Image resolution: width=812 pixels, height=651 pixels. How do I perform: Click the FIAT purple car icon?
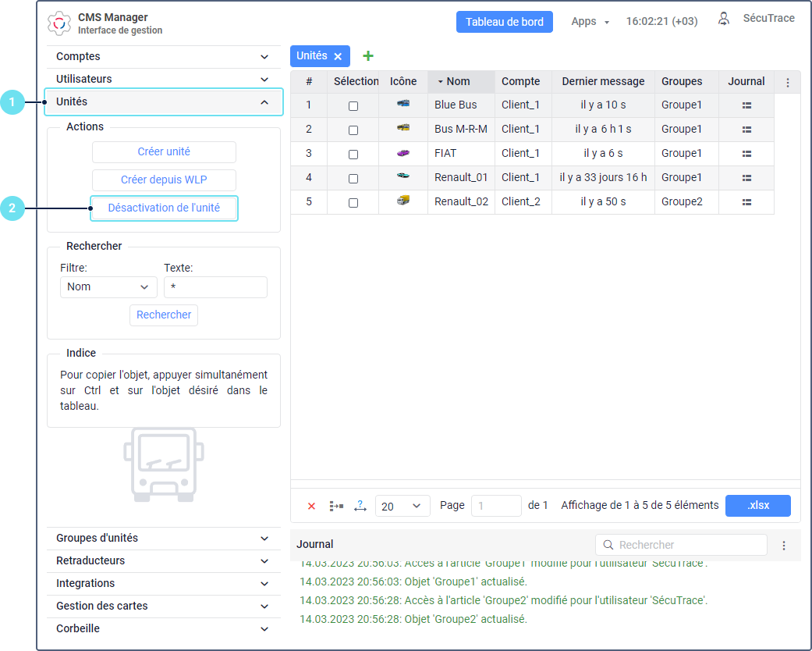pyautogui.click(x=402, y=154)
